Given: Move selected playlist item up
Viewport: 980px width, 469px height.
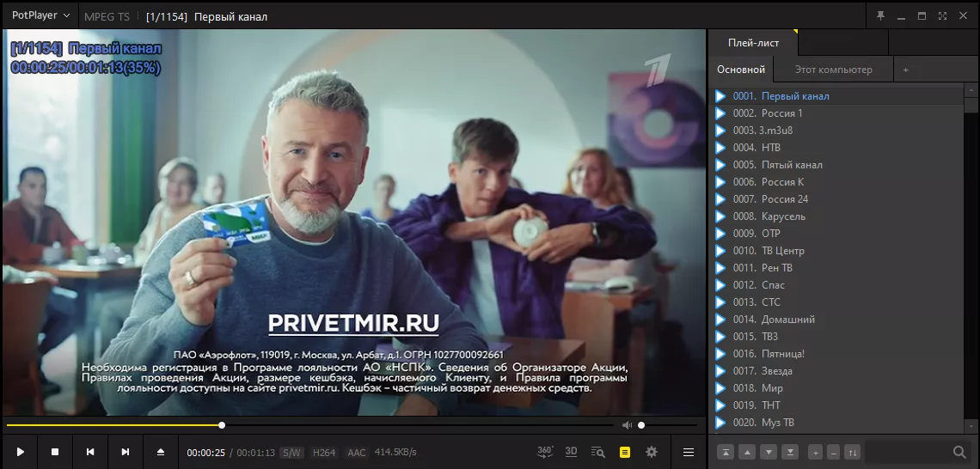Looking at the screenshot, I should 747,452.
